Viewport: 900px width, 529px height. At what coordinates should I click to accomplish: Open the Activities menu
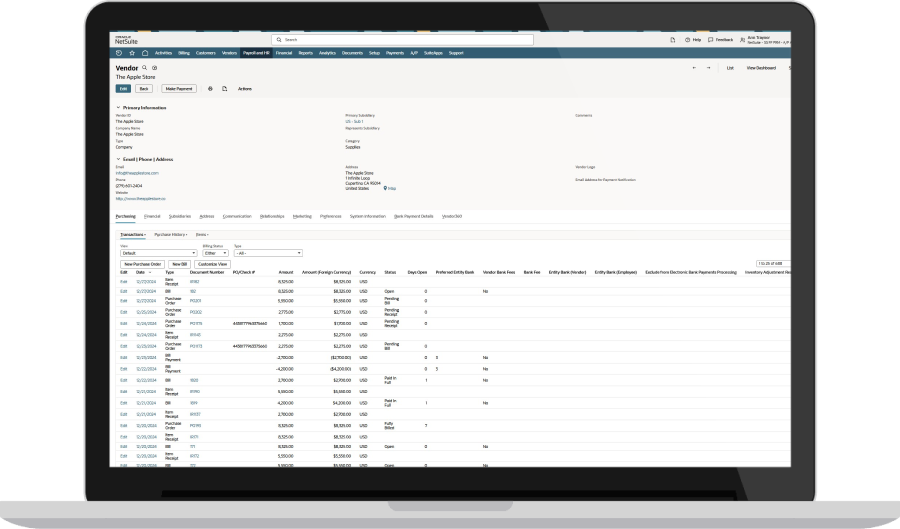[163, 53]
